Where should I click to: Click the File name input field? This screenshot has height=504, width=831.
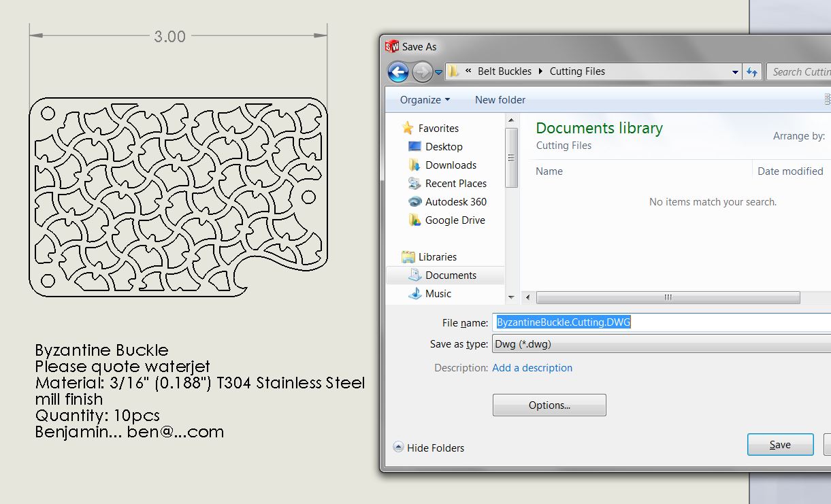[661, 322]
